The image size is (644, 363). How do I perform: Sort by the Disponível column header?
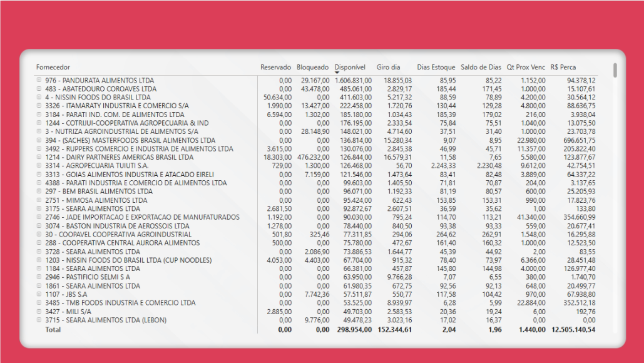click(349, 67)
